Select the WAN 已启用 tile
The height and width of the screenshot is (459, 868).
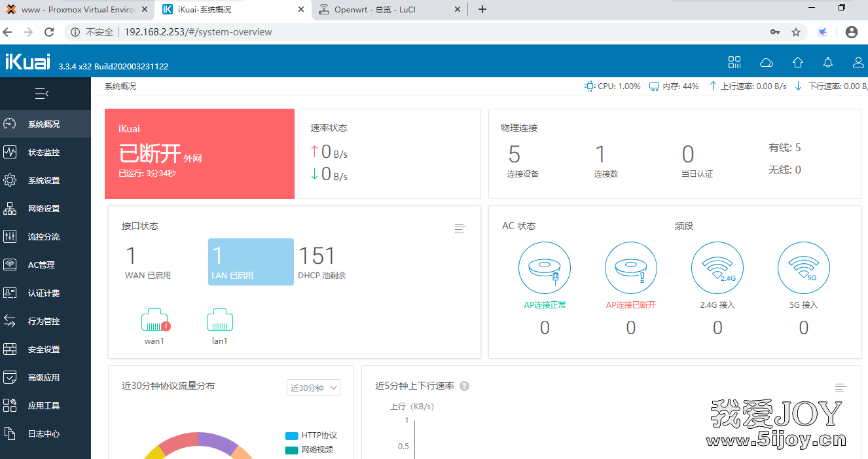tap(148, 262)
